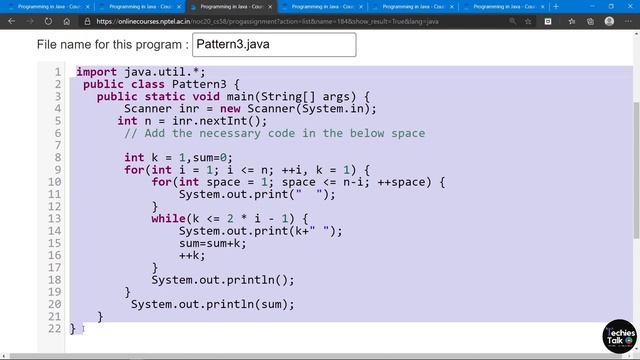
Task: Click line number 22 in gutter
Action: [54, 329]
